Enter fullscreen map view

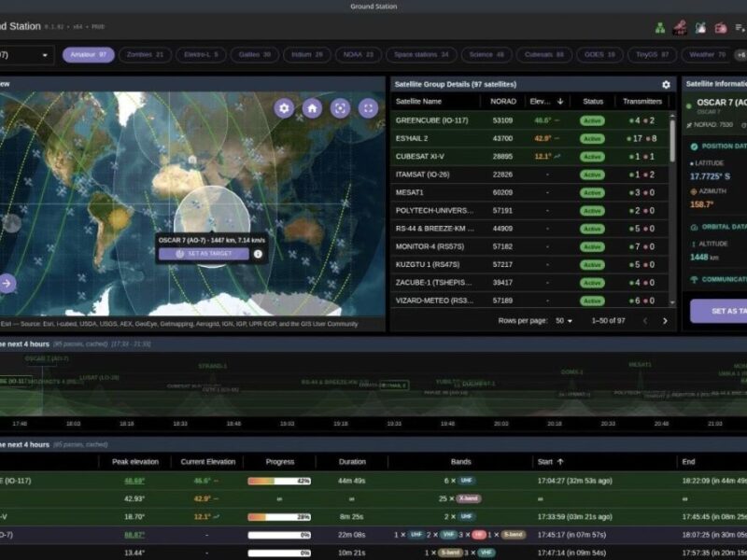[x=369, y=108]
